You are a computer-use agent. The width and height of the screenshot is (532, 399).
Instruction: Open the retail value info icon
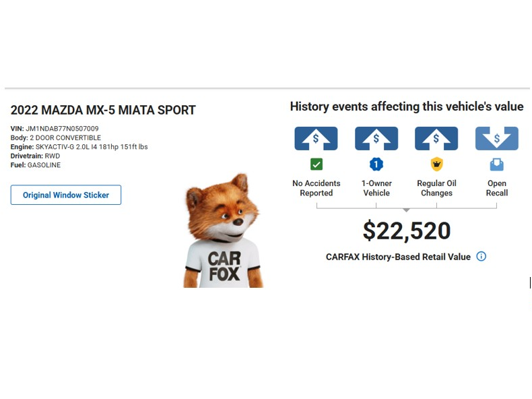click(481, 256)
